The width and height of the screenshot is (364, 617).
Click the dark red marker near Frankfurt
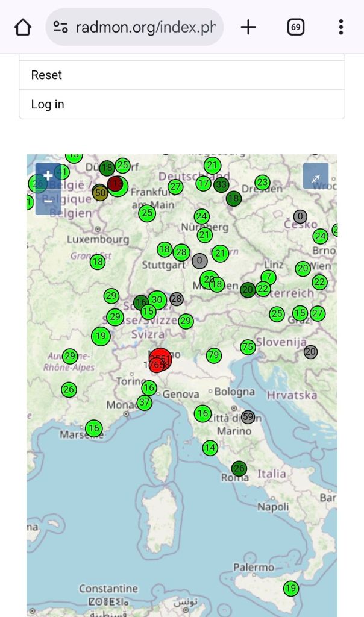point(115,184)
